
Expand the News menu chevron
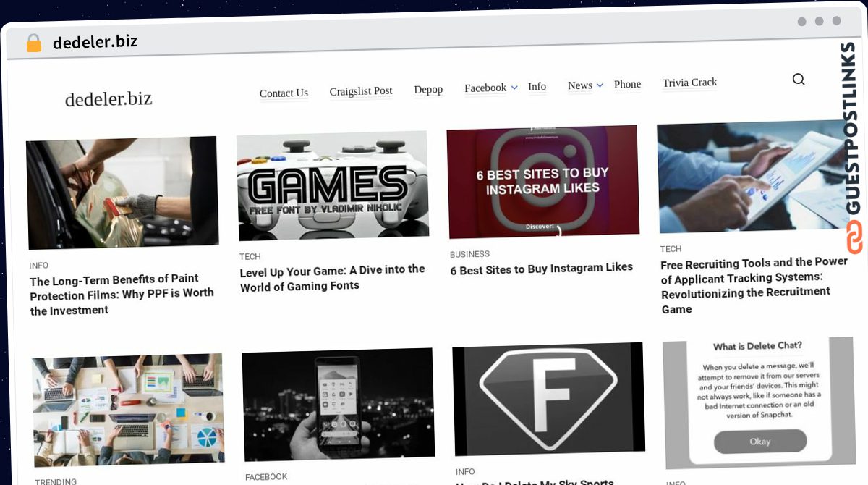pyautogui.click(x=600, y=85)
